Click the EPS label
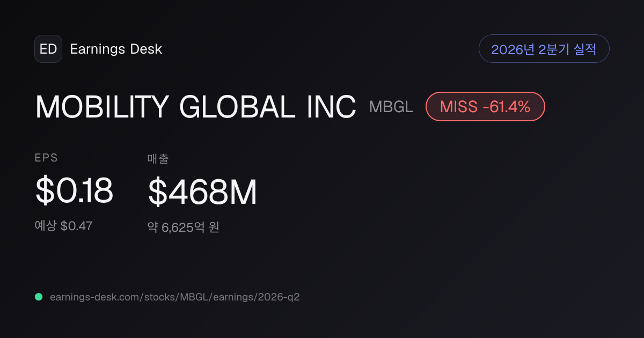 coord(46,158)
